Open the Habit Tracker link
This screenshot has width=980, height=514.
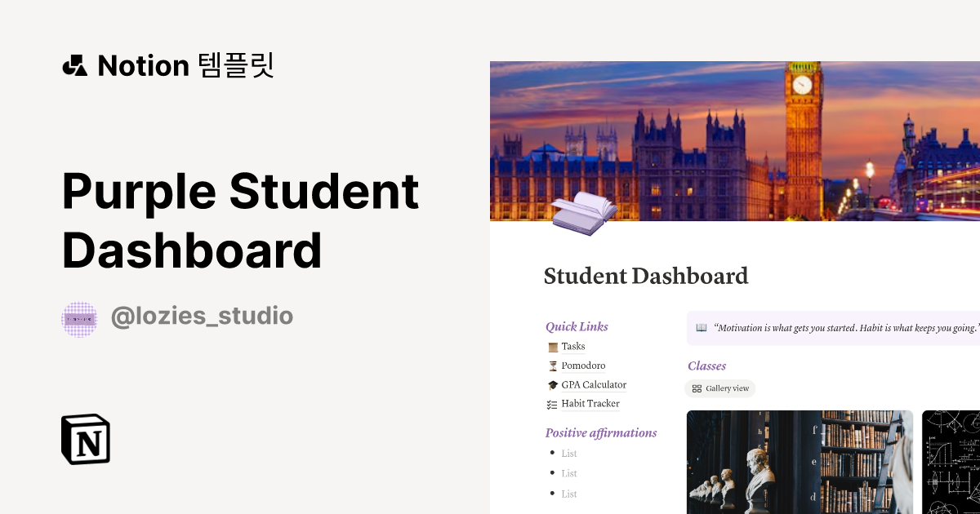(590, 403)
